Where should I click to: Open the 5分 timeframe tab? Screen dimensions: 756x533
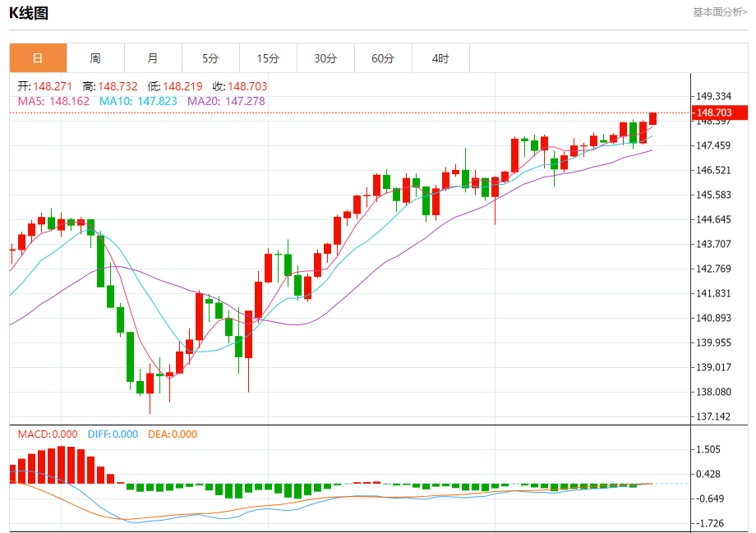click(x=210, y=58)
